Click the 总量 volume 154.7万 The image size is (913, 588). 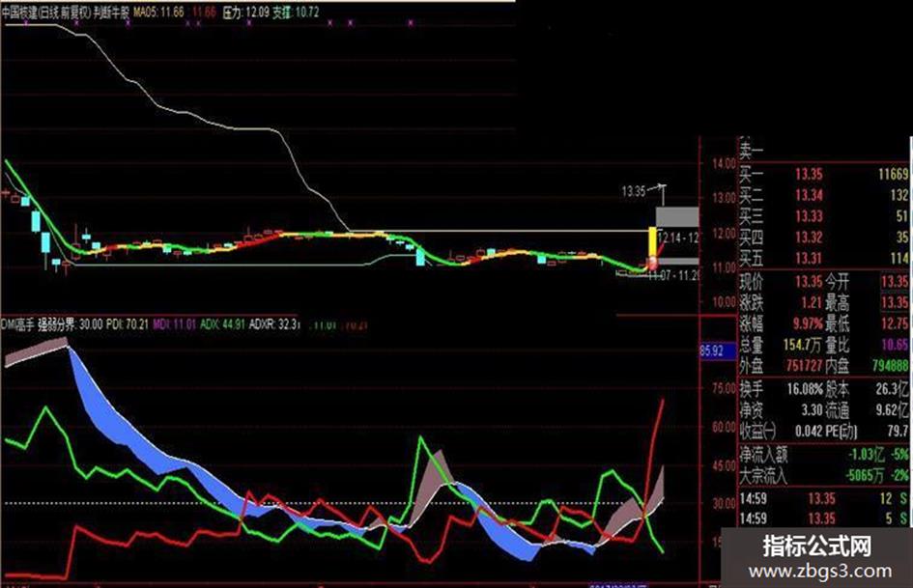802,345
